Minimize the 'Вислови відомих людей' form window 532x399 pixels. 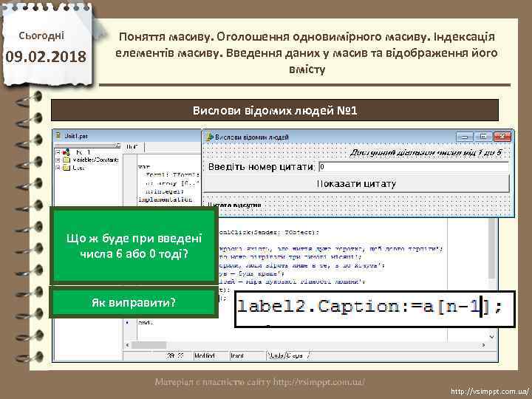465,137
